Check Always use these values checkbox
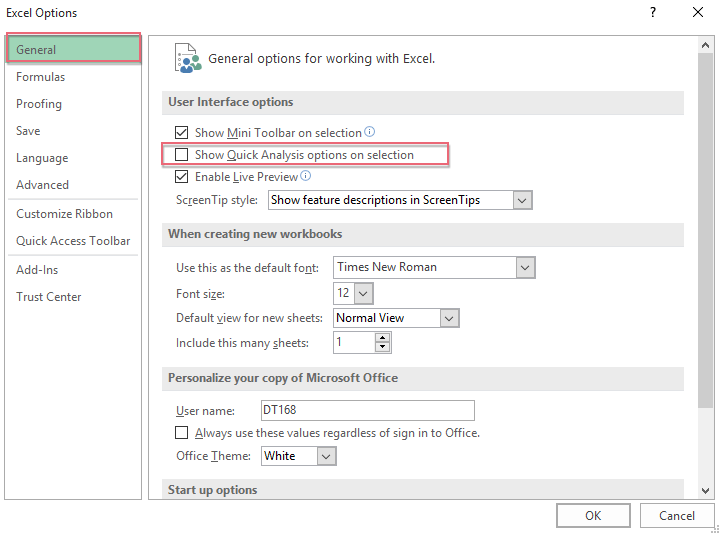Image resolution: width=721 pixels, height=535 pixels. click(x=181, y=433)
